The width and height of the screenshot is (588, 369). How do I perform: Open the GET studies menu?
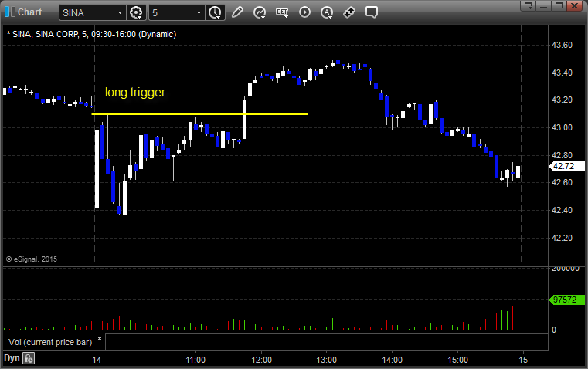pyautogui.click(x=282, y=12)
